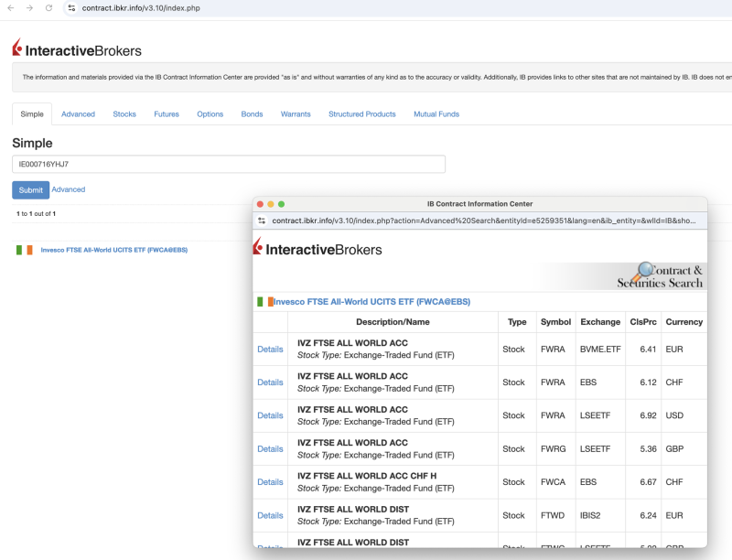Viewport: 732px width, 560px height.
Task: Click the closing price 5.36
Action: point(648,449)
